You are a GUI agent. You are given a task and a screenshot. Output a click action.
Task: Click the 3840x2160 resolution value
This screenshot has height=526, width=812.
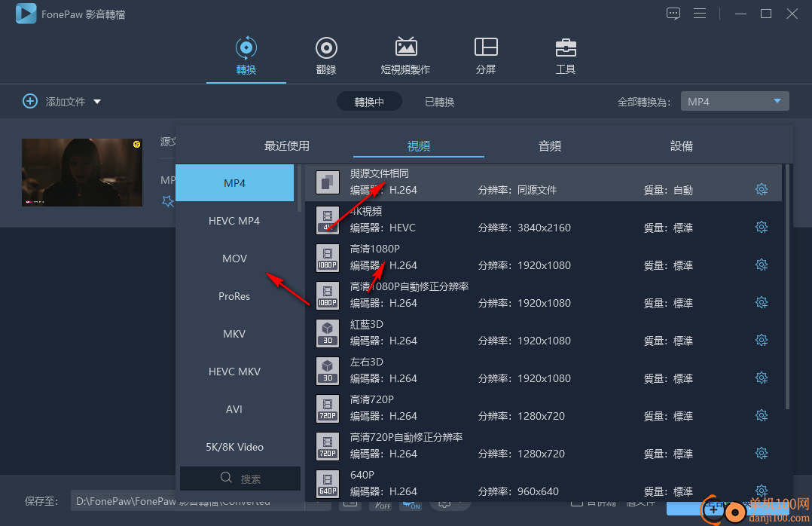tap(545, 228)
